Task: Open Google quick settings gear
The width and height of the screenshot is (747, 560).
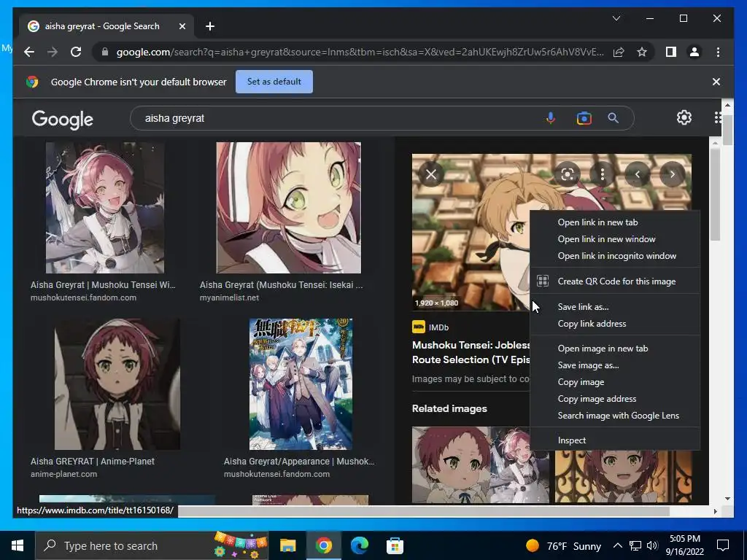Action: pyautogui.click(x=684, y=117)
